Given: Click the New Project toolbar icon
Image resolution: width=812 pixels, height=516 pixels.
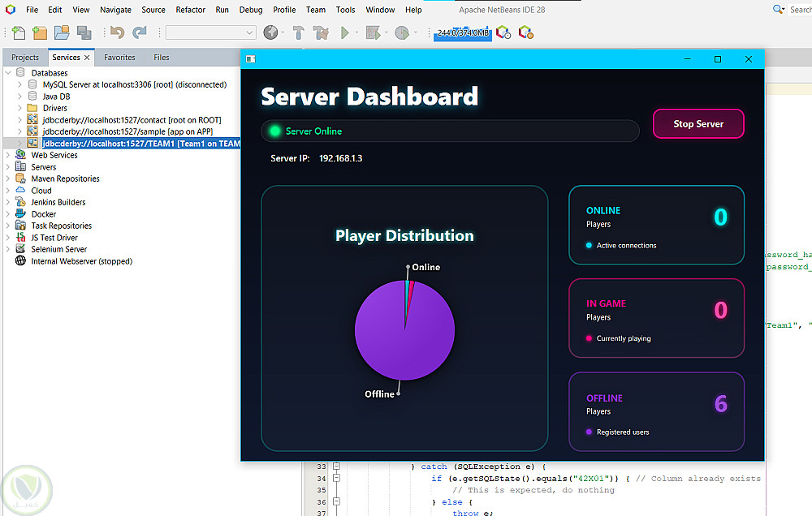Looking at the screenshot, I should point(40,32).
